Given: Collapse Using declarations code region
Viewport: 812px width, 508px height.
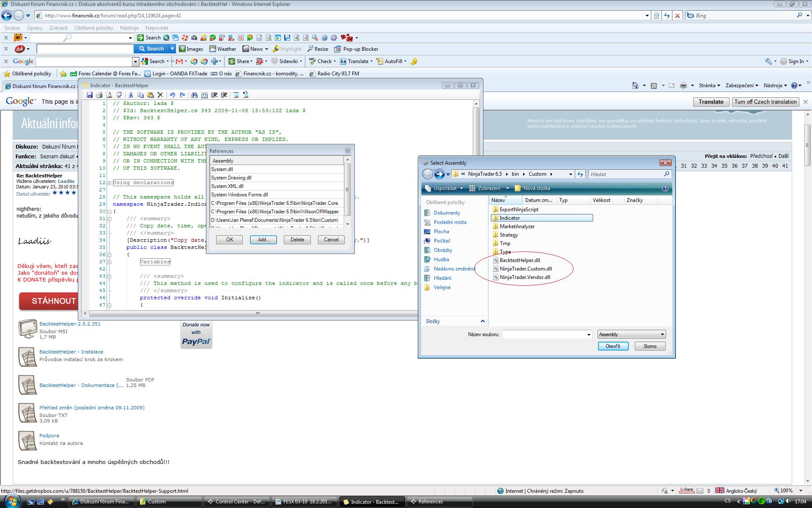Looking at the screenshot, I should (x=109, y=183).
